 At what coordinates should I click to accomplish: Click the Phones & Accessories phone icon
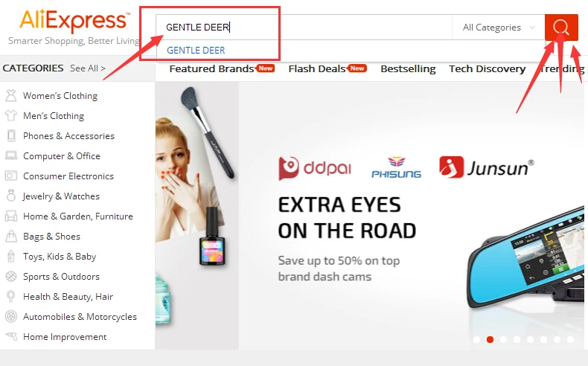pos(11,135)
